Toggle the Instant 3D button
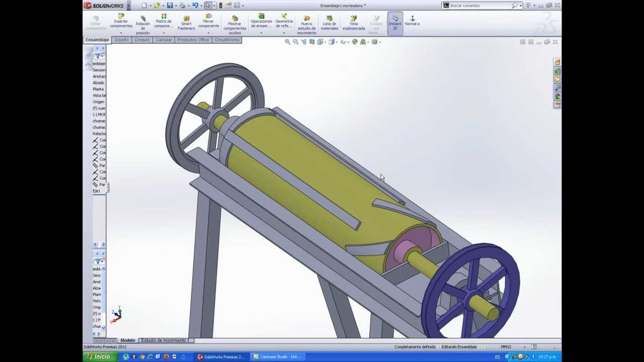 [x=395, y=23]
